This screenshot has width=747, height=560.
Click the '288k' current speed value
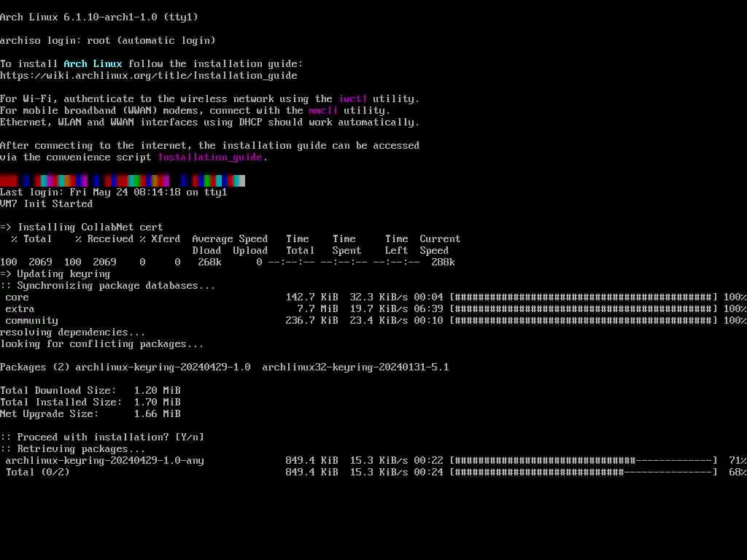pos(443,262)
